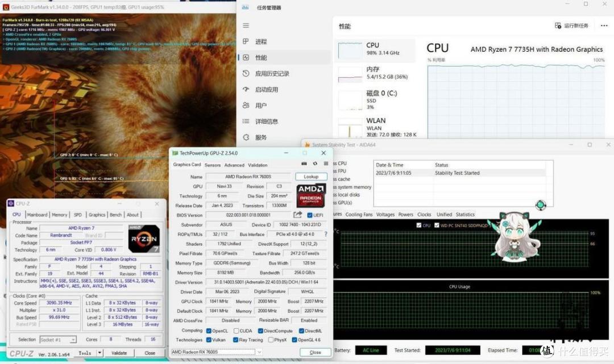
Task: Uncheck CPU graph checkbox in AIDA64
Action: pyautogui.click(x=419, y=225)
